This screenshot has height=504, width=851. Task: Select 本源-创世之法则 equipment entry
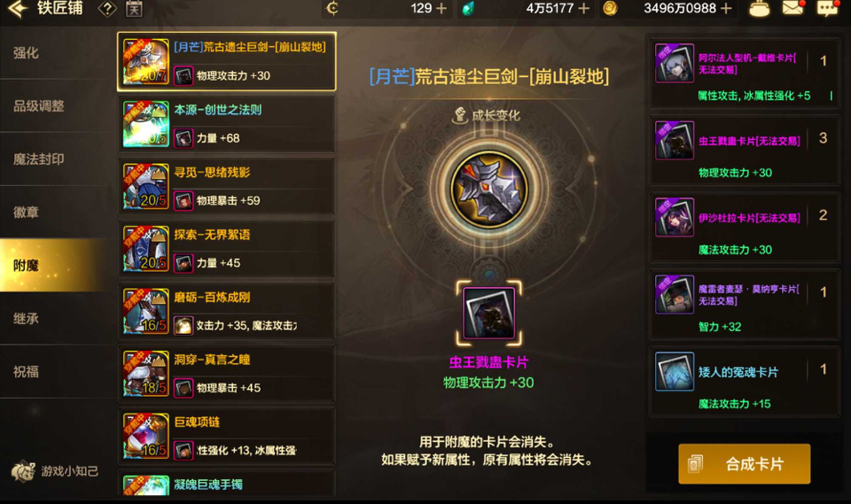tap(227, 124)
